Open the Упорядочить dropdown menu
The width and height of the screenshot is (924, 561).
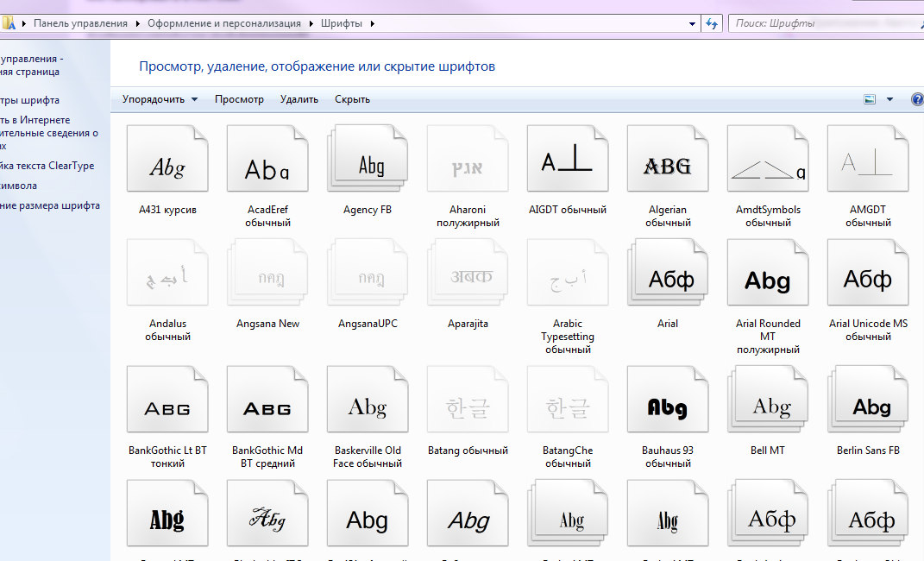tap(160, 99)
